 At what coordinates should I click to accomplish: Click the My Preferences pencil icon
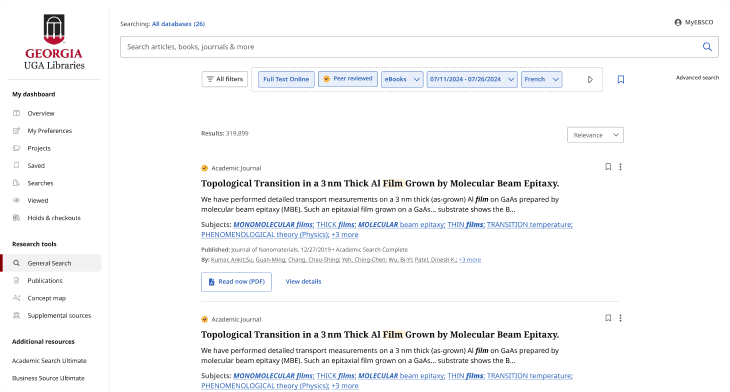(x=16, y=131)
